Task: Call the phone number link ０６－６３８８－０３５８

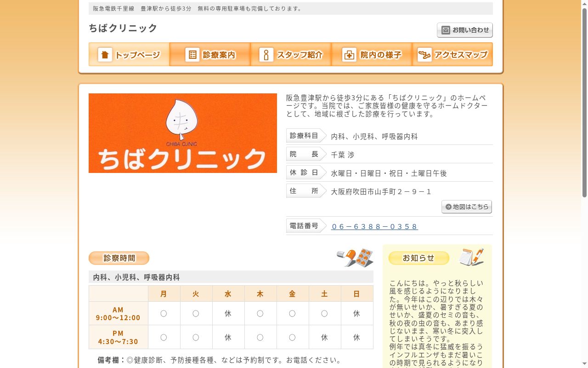Action: click(374, 226)
